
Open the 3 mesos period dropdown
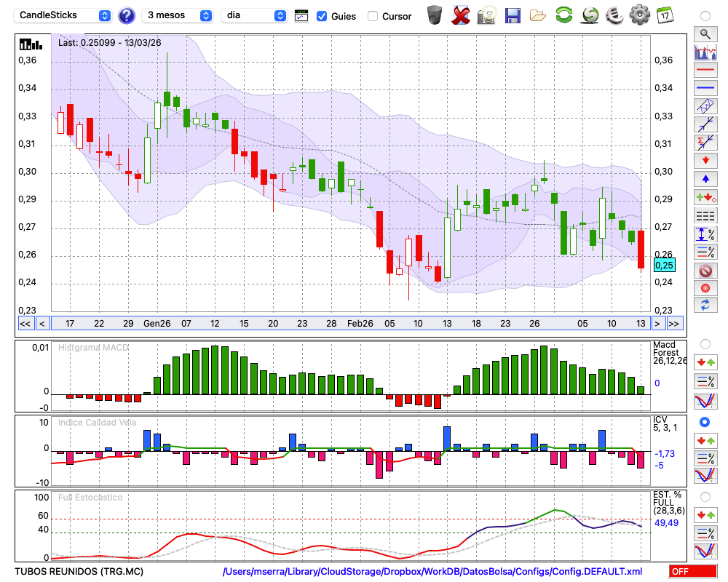point(177,15)
